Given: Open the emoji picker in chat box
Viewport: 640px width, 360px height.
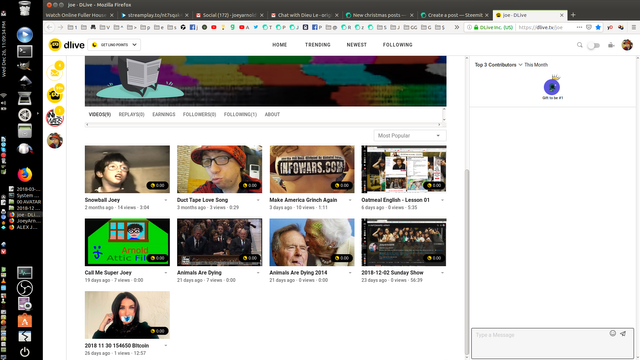Looking at the screenshot, I should [x=613, y=333].
